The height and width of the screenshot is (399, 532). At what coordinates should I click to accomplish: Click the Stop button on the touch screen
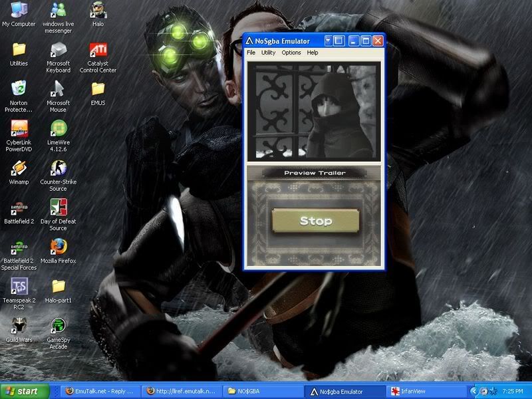pyautogui.click(x=315, y=221)
